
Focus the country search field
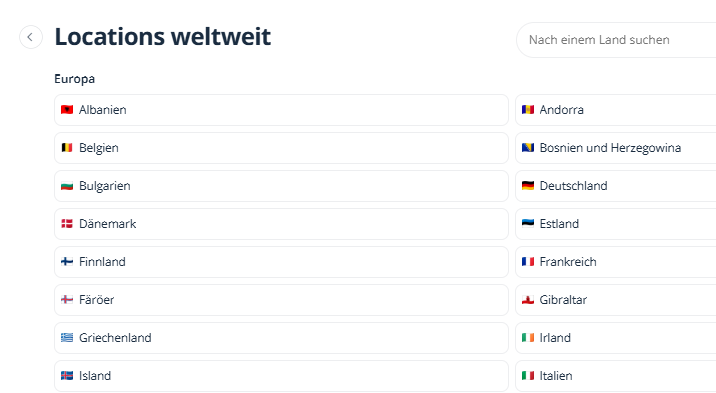click(616, 40)
